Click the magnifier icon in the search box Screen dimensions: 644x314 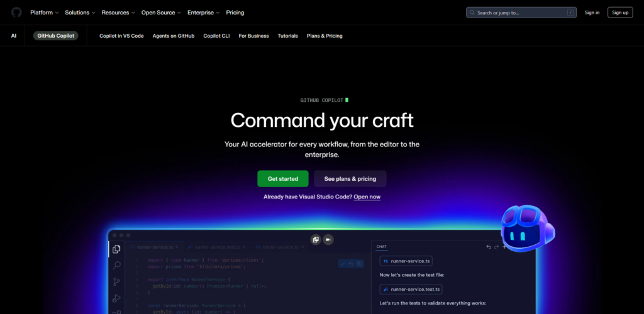pos(472,13)
